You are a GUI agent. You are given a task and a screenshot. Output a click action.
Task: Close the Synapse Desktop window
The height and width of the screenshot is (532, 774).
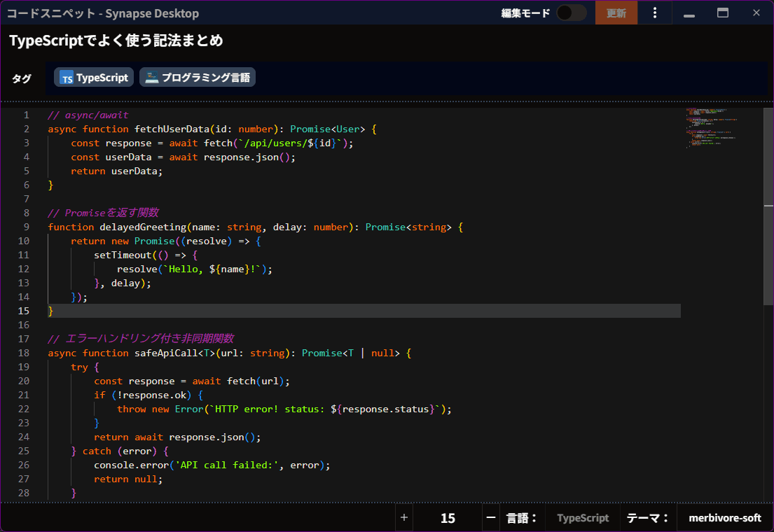[x=756, y=13]
